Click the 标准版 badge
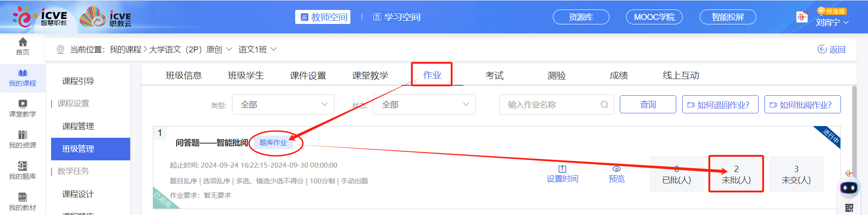Viewport: 868px width, 215px height. pyautogui.click(x=832, y=11)
